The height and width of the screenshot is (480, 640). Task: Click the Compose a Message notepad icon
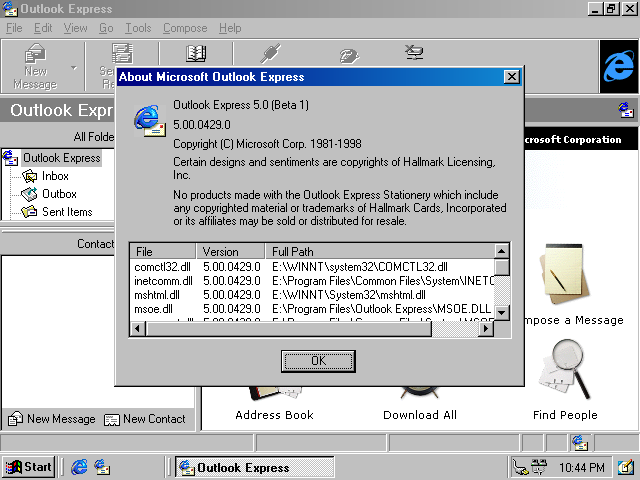(x=565, y=274)
